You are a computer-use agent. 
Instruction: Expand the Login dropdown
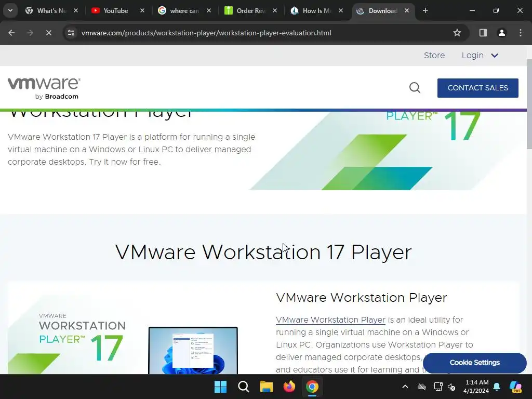point(480,55)
